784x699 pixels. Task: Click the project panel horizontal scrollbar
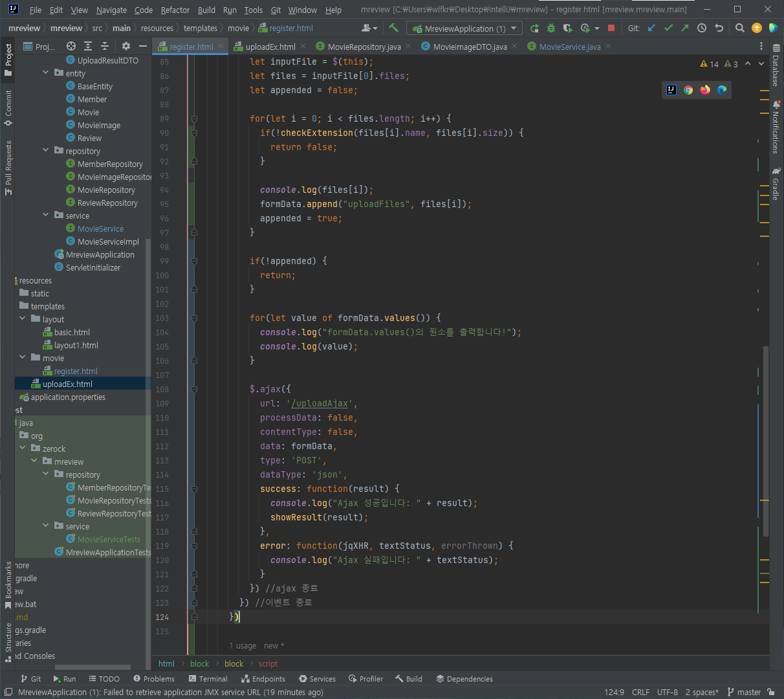[x=93, y=667]
